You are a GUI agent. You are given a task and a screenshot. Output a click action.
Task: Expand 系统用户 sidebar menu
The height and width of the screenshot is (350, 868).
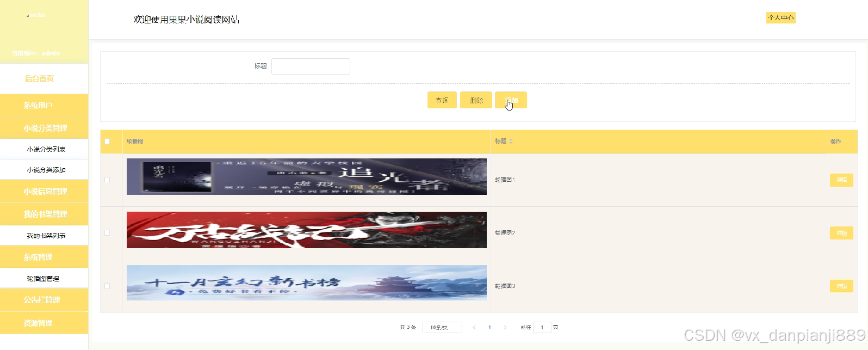(x=44, y=105)
